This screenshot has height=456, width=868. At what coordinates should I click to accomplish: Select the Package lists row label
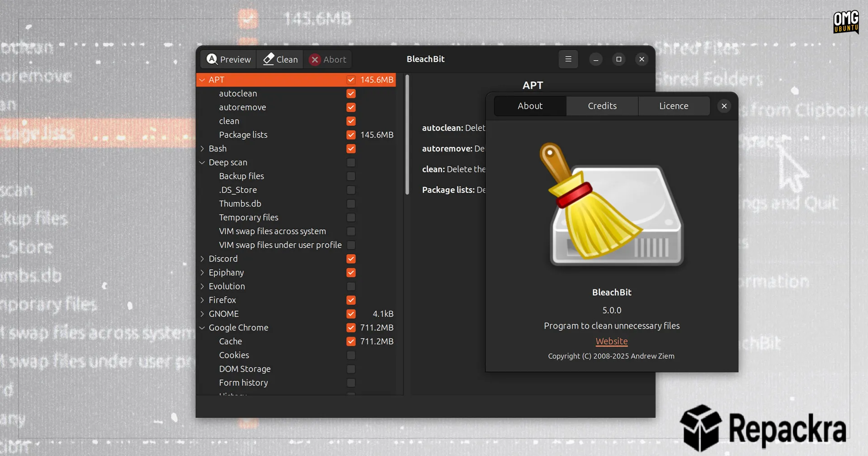243,135
